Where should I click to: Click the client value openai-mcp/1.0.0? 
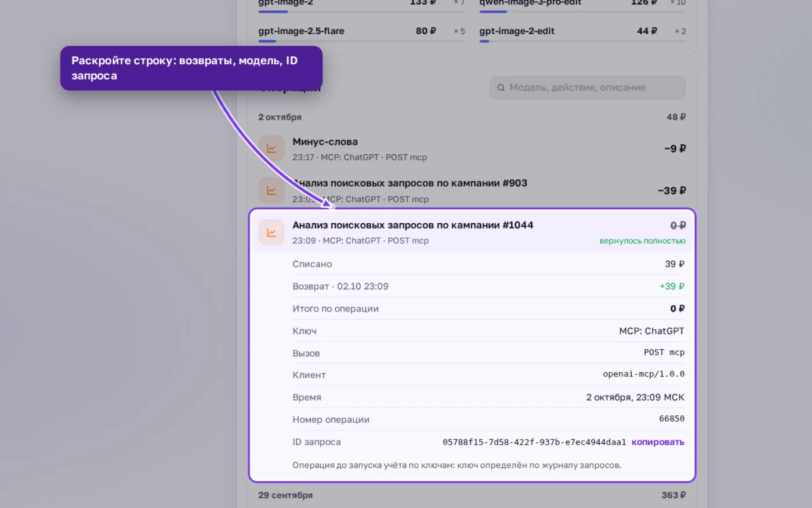point(644,374)
